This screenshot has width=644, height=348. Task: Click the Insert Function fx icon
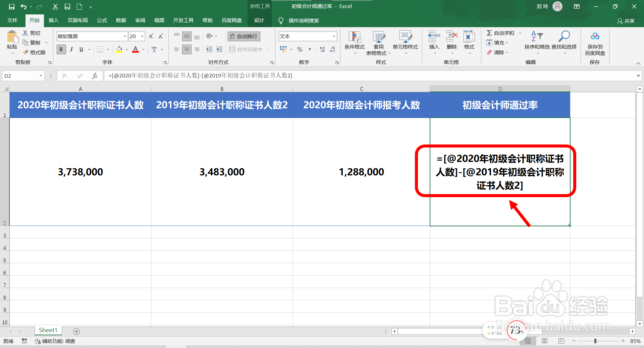[x=95, y=76]
